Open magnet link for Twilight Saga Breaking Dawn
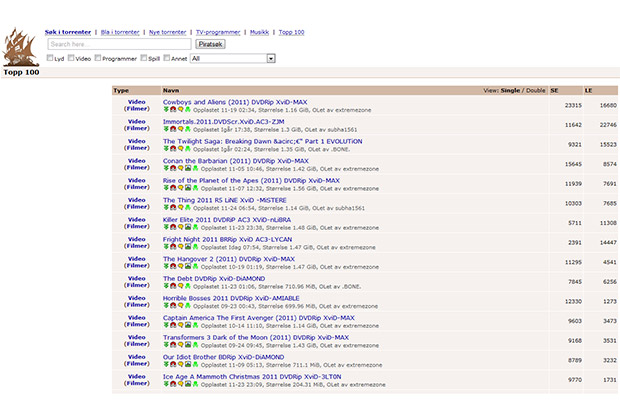620x420 pixels. pos(173,149)
